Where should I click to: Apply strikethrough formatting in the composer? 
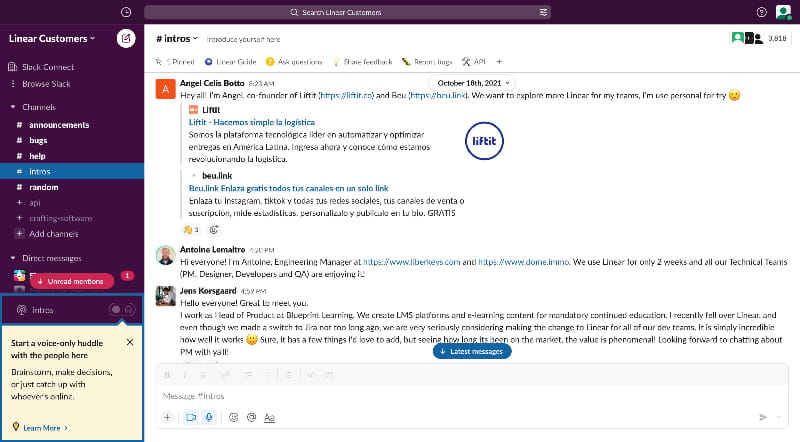[203, 375]
